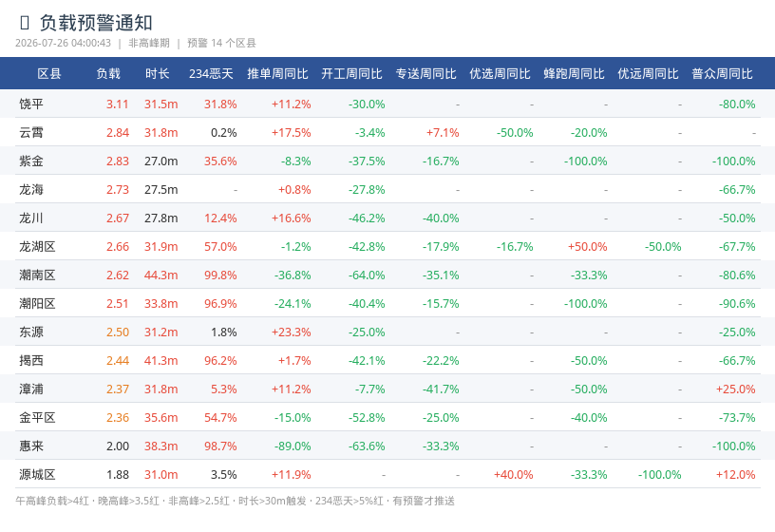Click 揭西 duration 41.3m
Image resolution: width=775 pixels, height=532 pixels.
click(x=161, y=361)
